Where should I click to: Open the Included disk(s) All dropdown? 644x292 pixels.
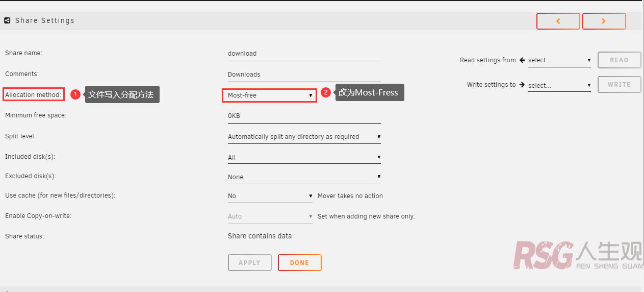[304, 158]
